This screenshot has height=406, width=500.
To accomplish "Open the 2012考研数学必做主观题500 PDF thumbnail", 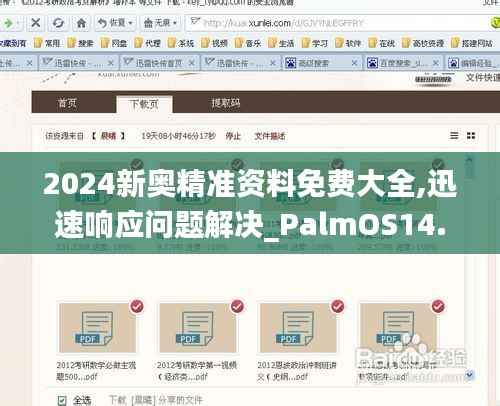I will point(98,328).
